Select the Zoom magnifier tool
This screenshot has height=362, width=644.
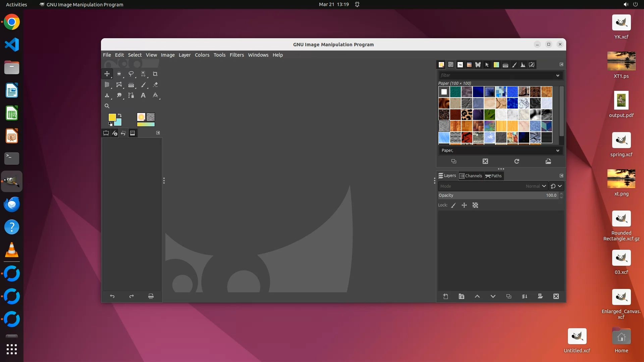107,106
